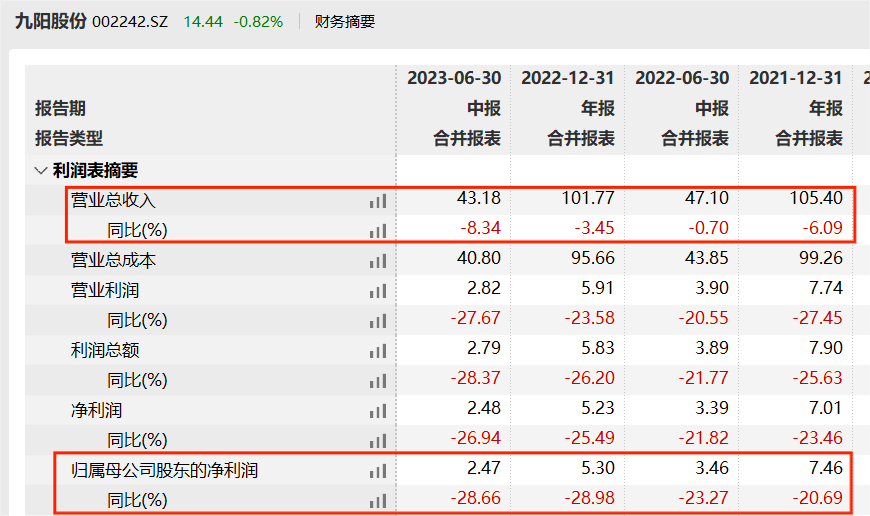Open chart icon for 营业利润 同比(%) row
The height and width of the screenshot is (516, 870).
(378, 321)
